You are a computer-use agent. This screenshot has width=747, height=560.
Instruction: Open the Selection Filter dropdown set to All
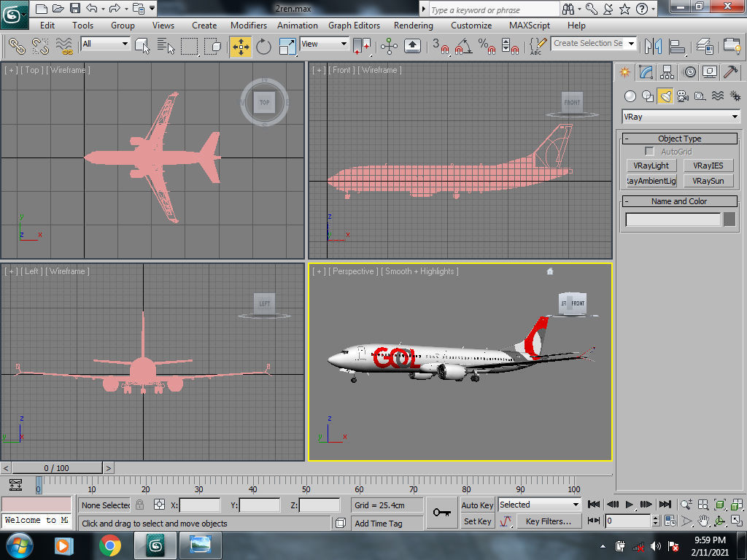tap(105, 44)
